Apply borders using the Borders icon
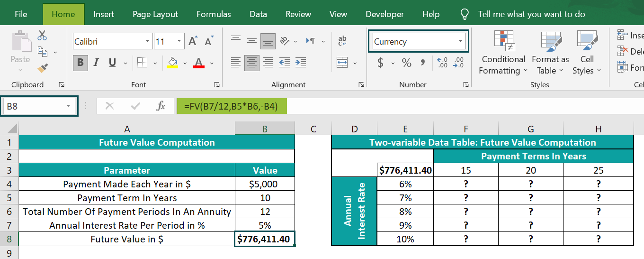Viewport: 644px width, 259px height. point(143,63)
